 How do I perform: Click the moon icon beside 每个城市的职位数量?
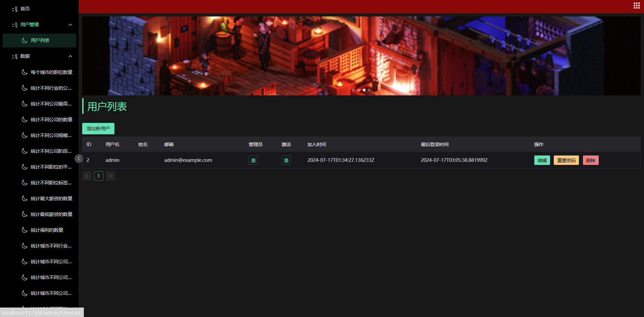(24, 72)
